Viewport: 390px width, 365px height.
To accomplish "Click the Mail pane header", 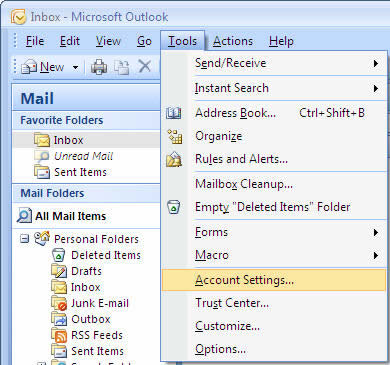I will pos(86,98).
